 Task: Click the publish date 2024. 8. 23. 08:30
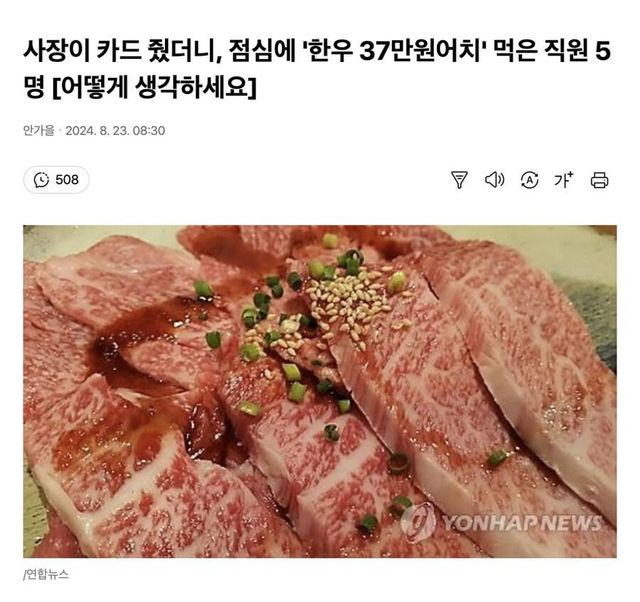pos(115,131)
